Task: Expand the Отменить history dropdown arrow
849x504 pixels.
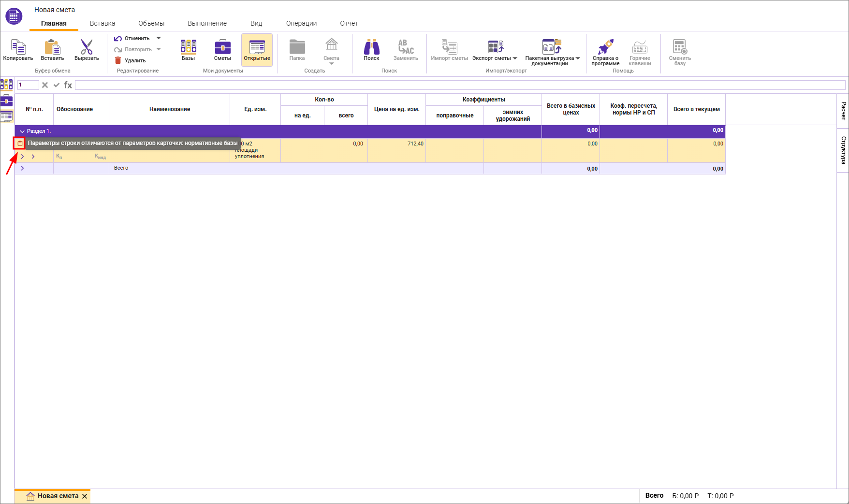Action: coord(159,38)
